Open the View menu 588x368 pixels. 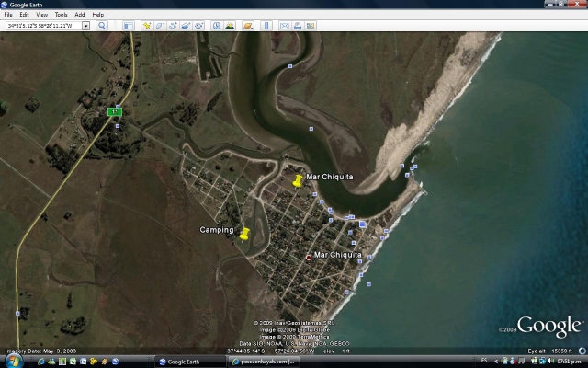[41, 15]
